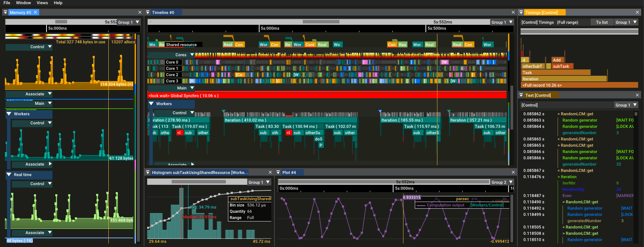Open the Views menu

coord(42,3)
